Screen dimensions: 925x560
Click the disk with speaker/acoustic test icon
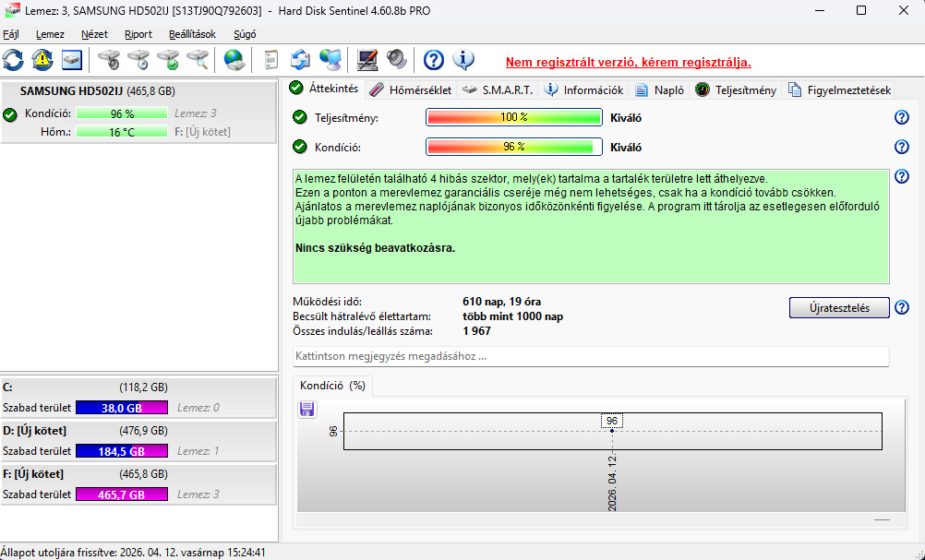[x=109, y=60]
